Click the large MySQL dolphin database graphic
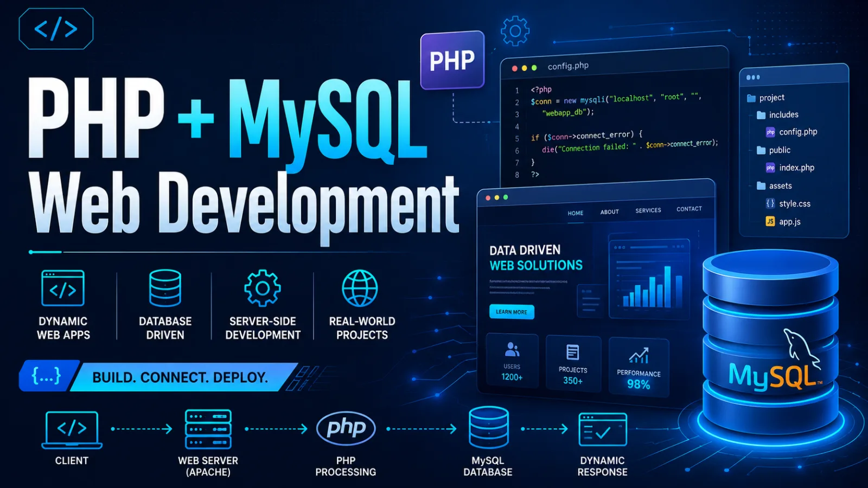This screenshot has height=488, width=868. coord(770,347)
